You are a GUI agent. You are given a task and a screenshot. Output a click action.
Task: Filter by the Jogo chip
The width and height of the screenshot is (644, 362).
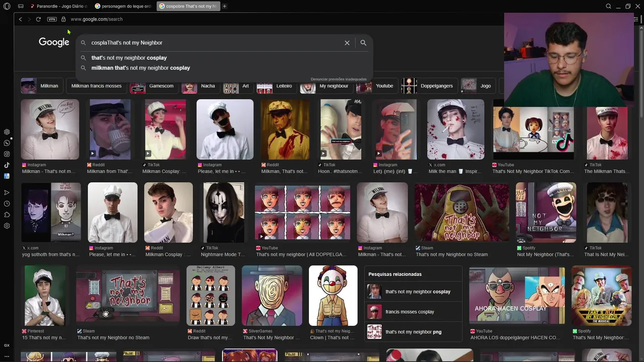click(478, 86)
